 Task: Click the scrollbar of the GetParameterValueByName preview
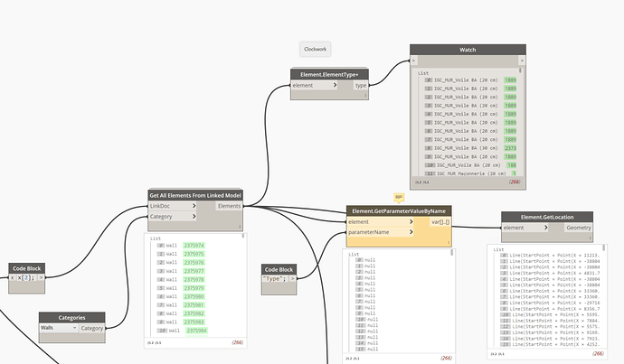point(451,252)
